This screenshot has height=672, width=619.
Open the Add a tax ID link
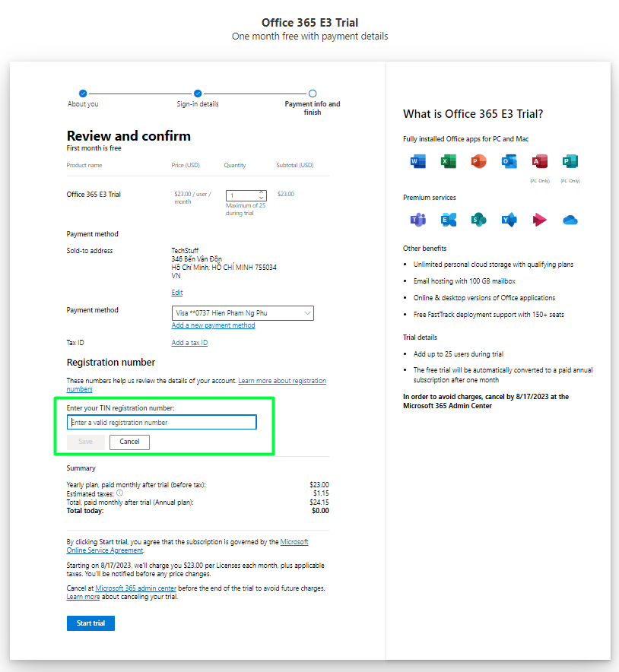pyautogui.click(x=189, y=343)
